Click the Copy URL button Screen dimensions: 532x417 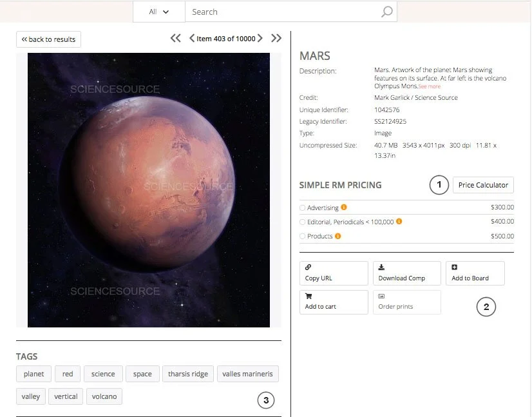tap(334, 273)
